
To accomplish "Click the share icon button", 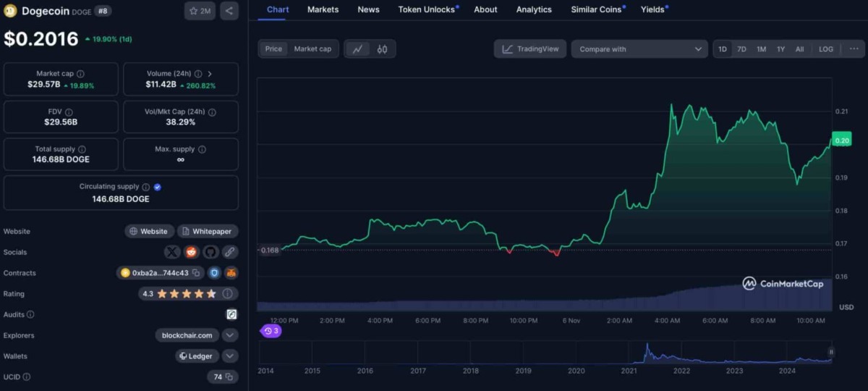I will pos(229,11).
